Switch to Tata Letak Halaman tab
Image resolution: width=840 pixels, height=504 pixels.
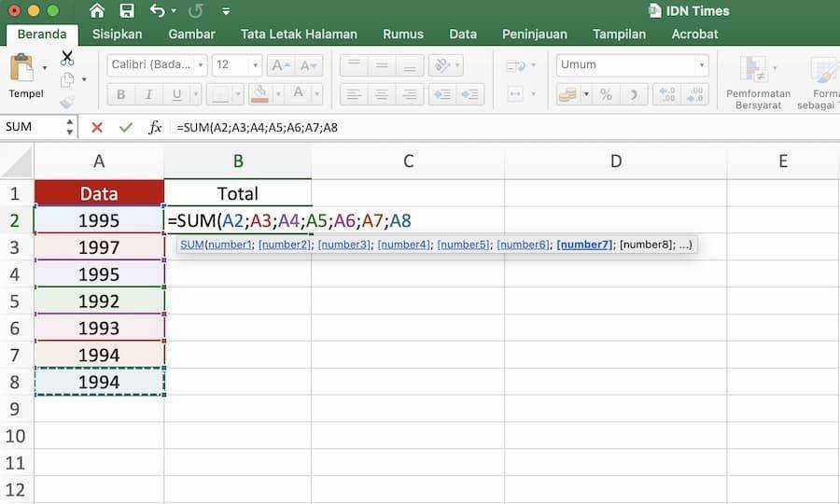(x=299, y=35)
